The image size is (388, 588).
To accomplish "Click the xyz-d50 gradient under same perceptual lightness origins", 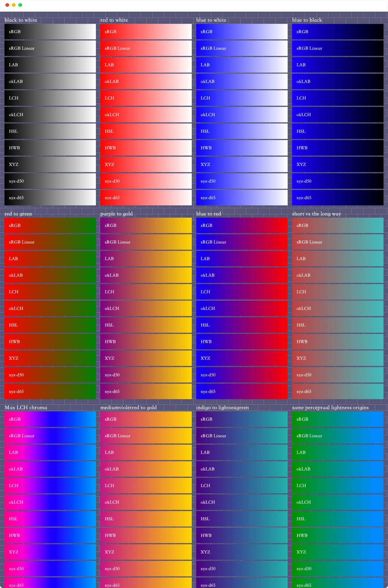I will click(x=338, y=569).
